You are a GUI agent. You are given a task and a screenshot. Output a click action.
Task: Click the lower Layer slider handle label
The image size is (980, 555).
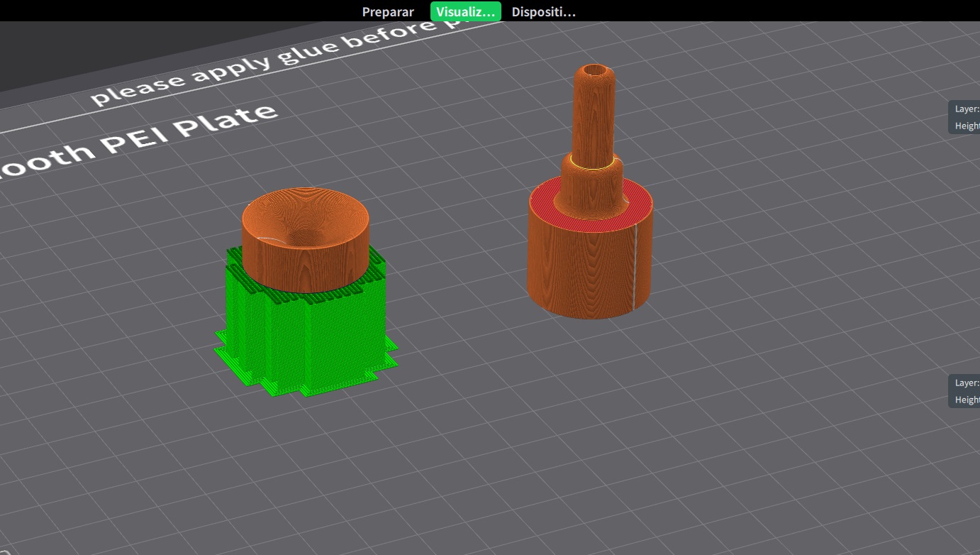(967, 383)
